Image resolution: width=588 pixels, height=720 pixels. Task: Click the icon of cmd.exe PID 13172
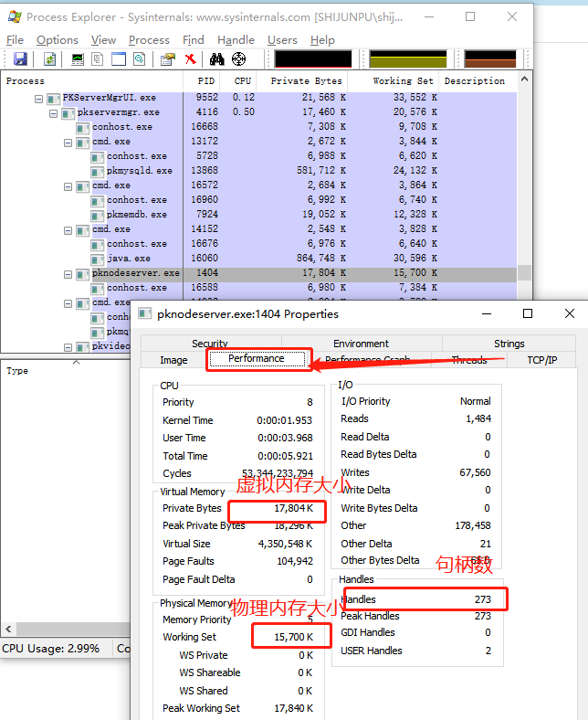(x=82, y=143)
